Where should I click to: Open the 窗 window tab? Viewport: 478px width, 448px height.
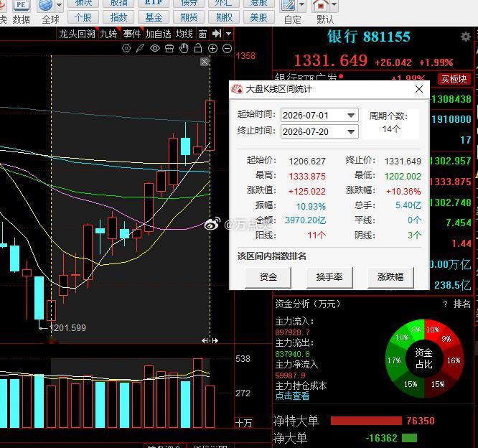202,34
